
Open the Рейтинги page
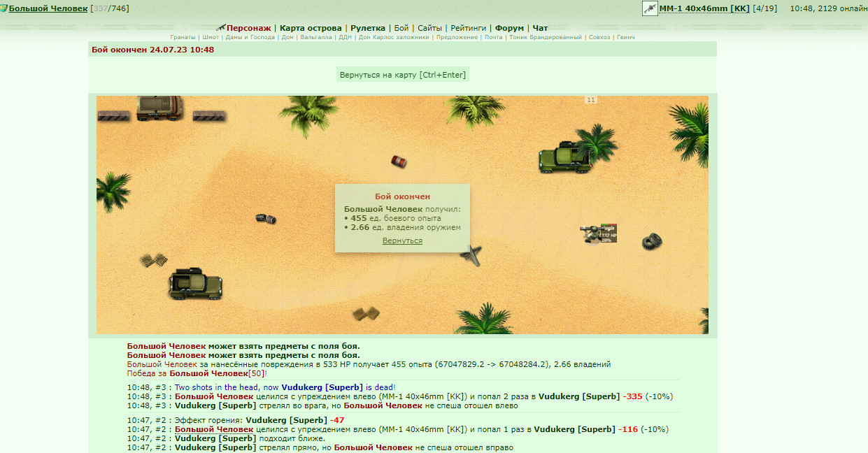[469, 28]
